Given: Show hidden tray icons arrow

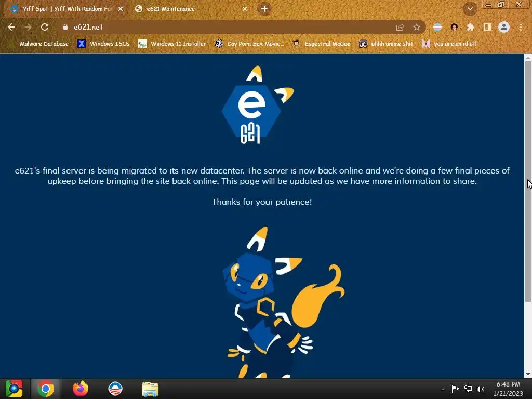Looking at the screenshot, I should click(x=443, y=389).
